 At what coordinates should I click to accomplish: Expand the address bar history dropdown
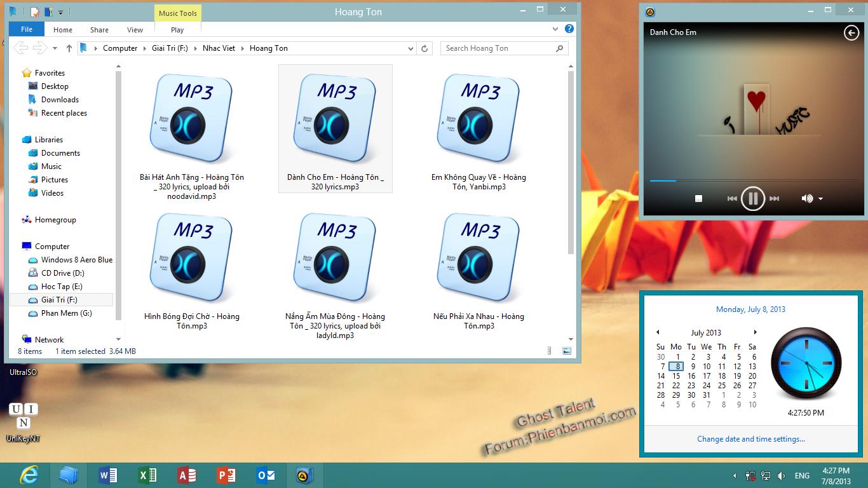(410, 48)
